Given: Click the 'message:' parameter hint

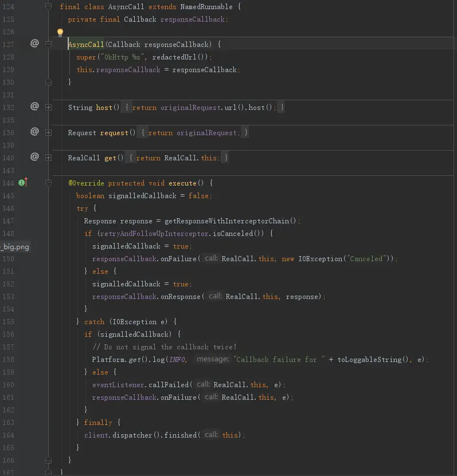Looking at the screenshot, I should pyautogui.click(x=212, y=359).
